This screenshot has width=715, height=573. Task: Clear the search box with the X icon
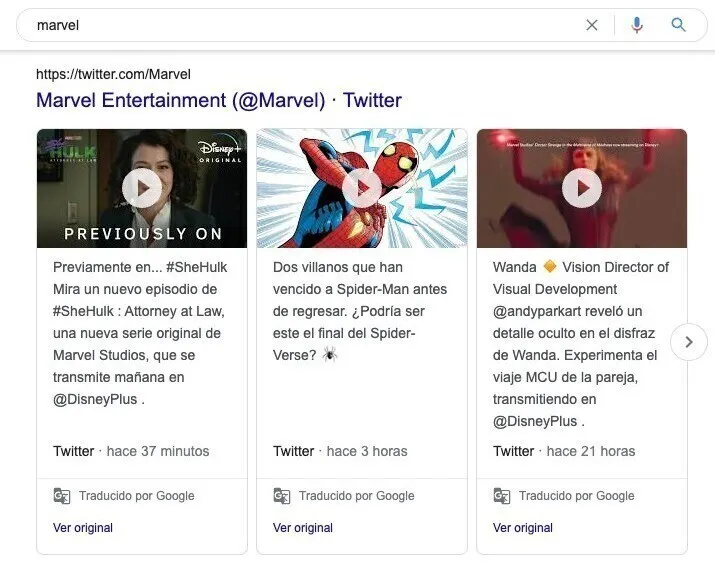(x=591, y=25)
